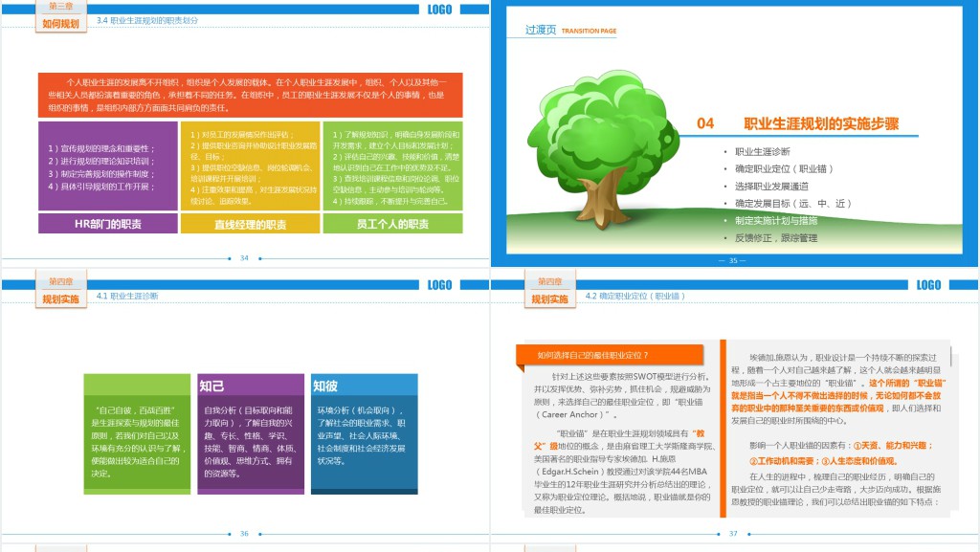Image resolution: width=980 pixels, height=552 pixels.
Task: Click the LOGO on the slide 34 header
Action: [x=439, y=10]
